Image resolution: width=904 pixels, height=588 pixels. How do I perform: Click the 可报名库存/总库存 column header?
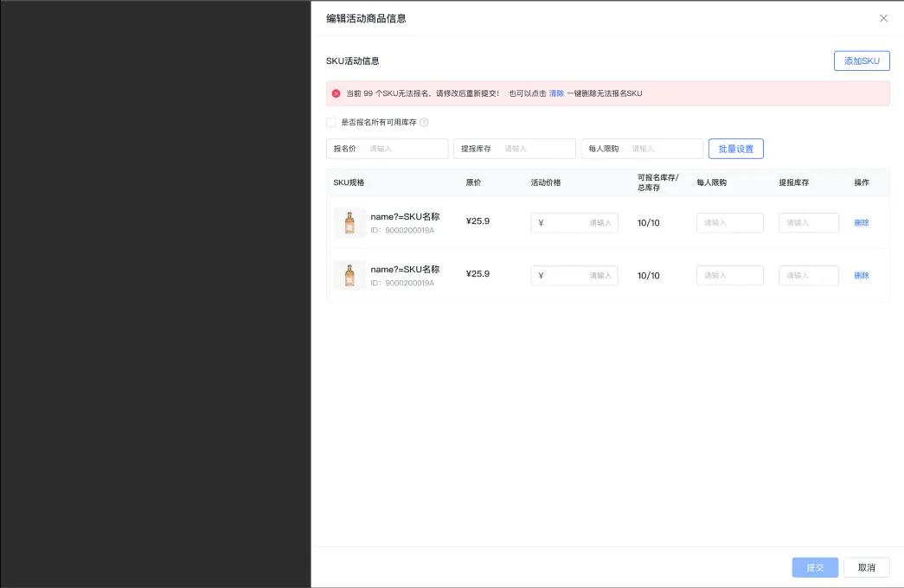pos(657,182)
